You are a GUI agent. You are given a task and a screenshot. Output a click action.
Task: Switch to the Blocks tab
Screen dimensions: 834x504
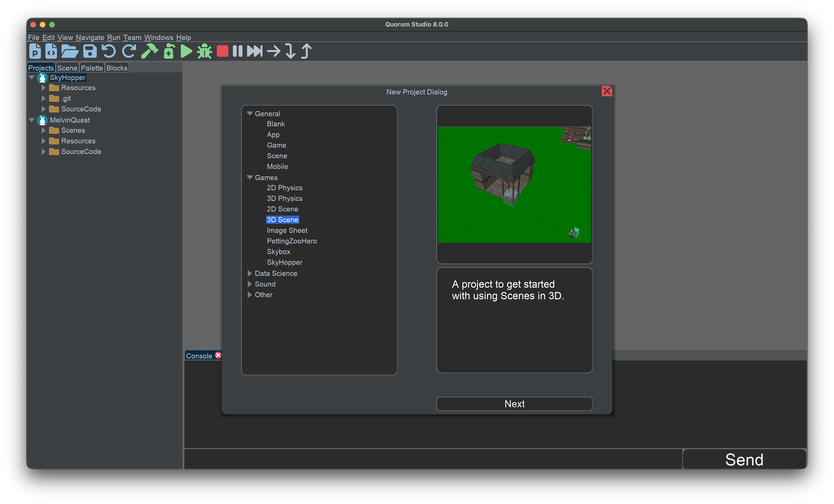pyautogui.click(x=117, y=68)
